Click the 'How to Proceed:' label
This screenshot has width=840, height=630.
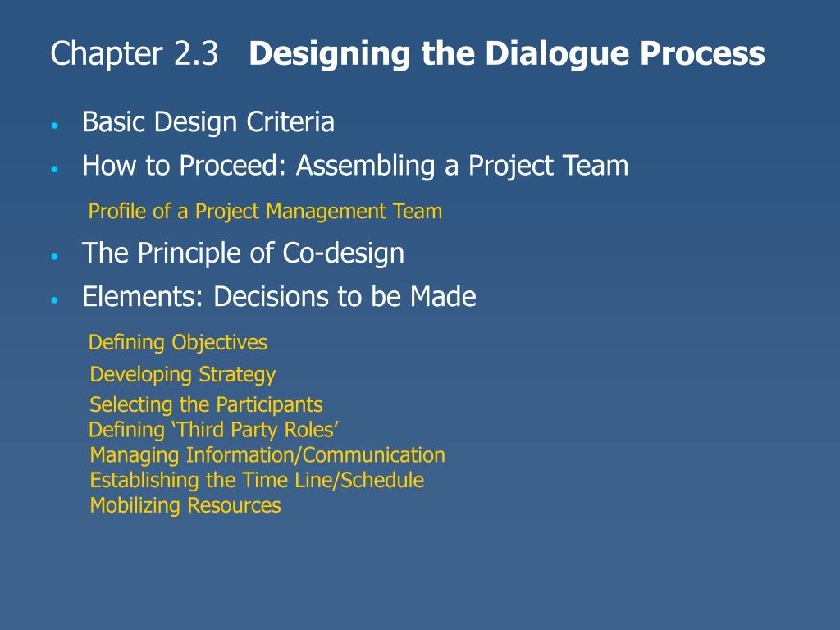[x=185, y=167]
